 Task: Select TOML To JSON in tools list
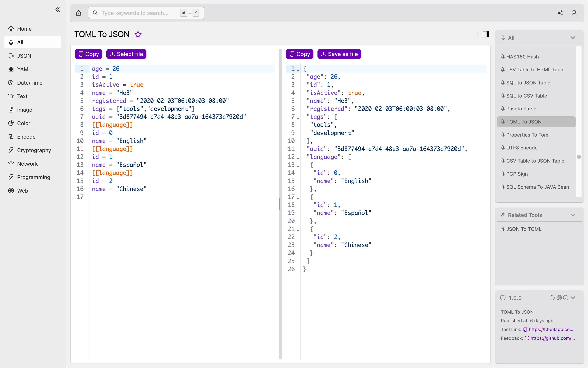[x=536, y=122]
